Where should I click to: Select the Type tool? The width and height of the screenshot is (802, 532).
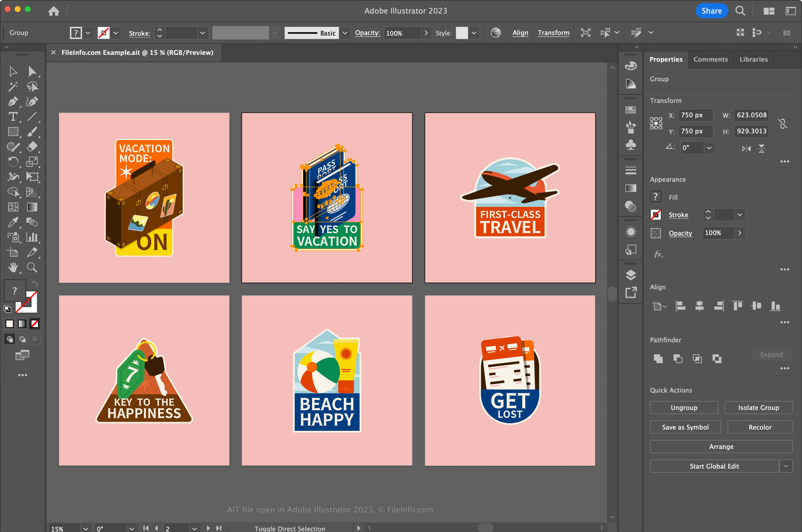click(x=13, y=118)
